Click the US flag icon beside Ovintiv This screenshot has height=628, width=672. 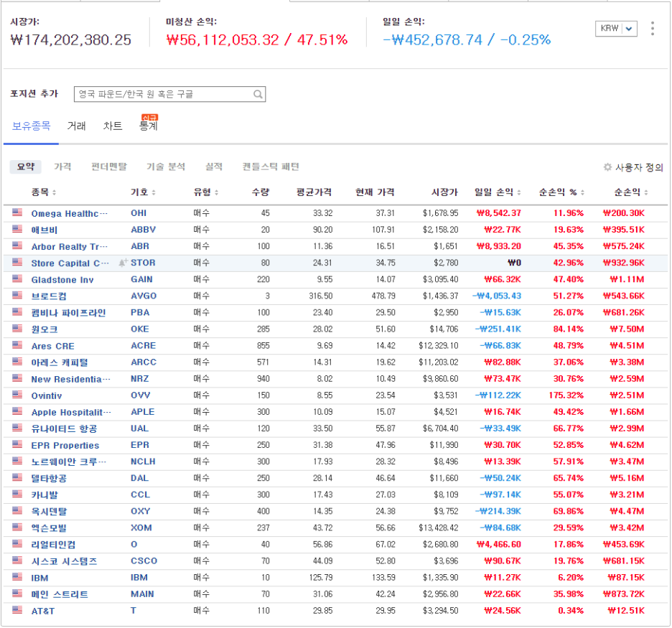17,395
